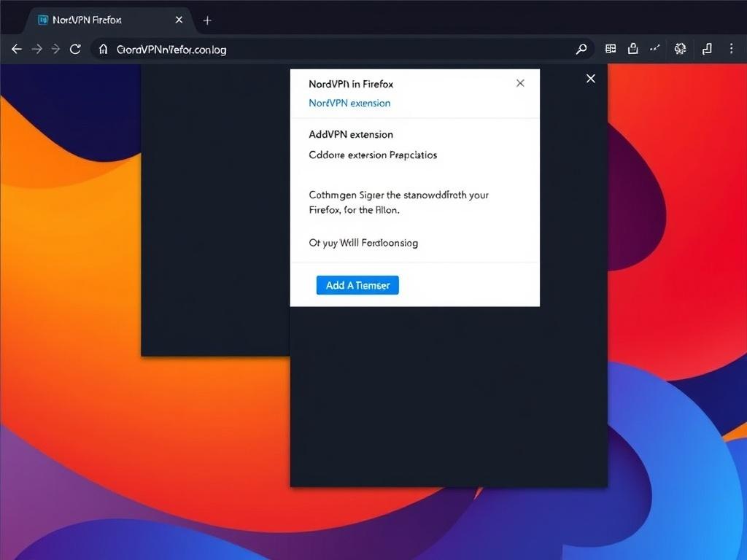
Task: Open a new tab with the plus button
Action: (207, 20)
